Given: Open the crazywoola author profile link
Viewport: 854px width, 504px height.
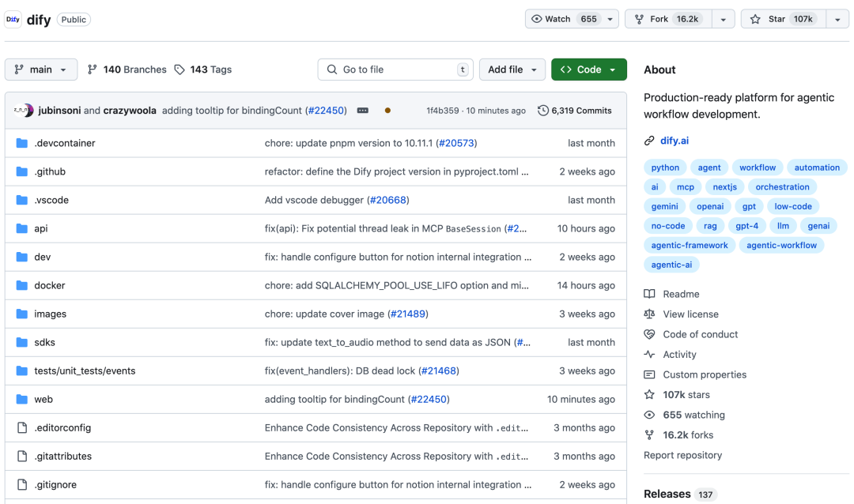Looking at the screenshot, I should coord(130,111).
